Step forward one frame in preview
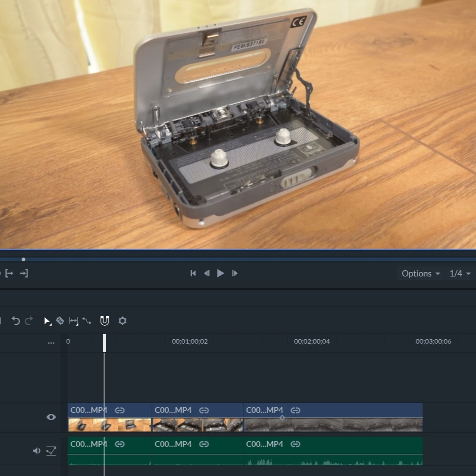 tap(235, 273)
